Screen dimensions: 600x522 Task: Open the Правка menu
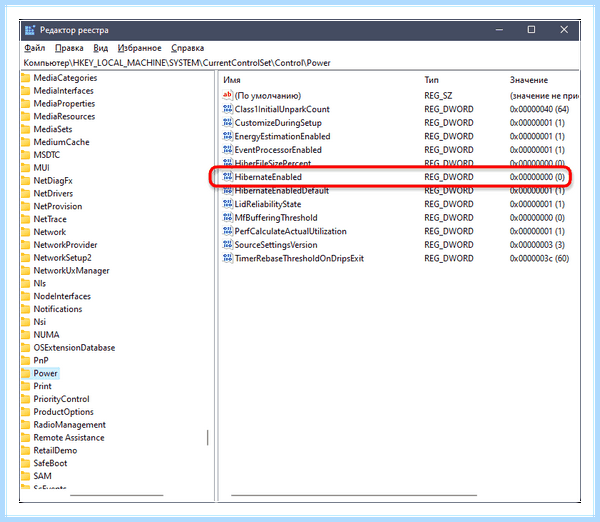point(69,48)
